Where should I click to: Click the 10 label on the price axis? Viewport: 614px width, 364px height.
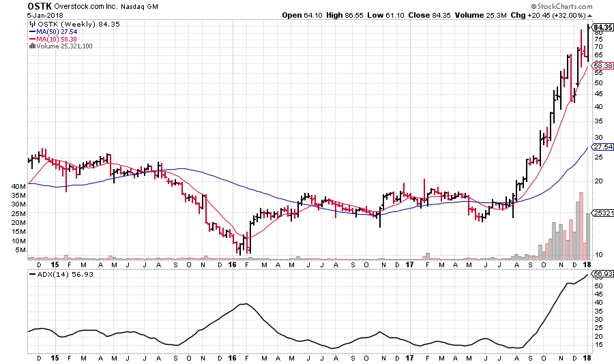tap(599, 255)
